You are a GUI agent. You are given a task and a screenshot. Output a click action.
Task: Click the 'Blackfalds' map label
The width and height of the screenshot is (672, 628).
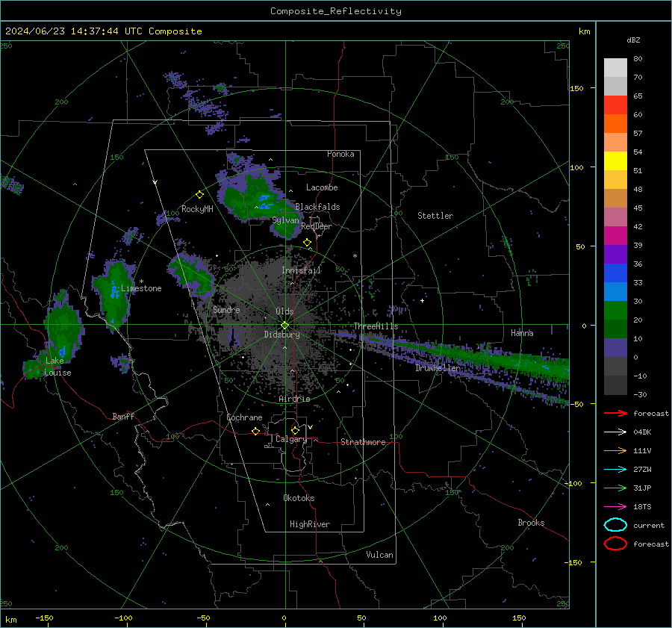tap(317, 207)
